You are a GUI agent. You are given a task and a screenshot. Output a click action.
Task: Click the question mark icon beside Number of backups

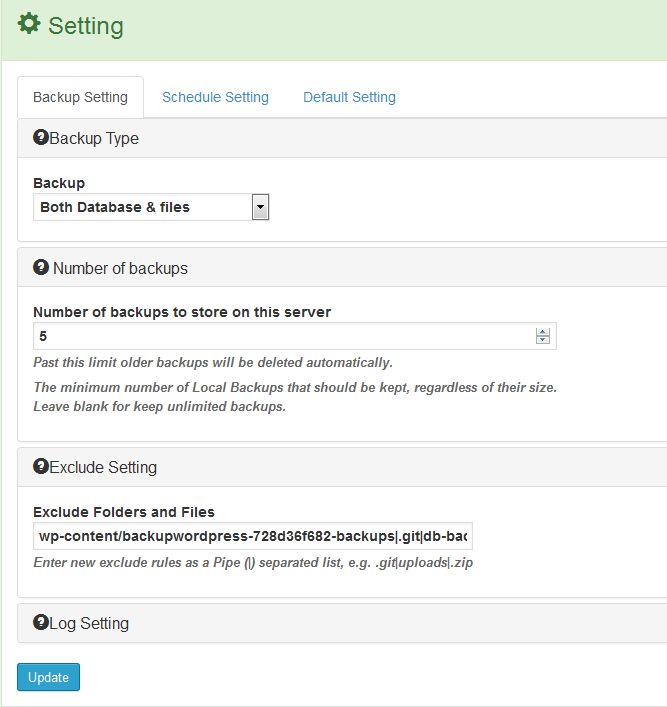[x=41, y=267]
